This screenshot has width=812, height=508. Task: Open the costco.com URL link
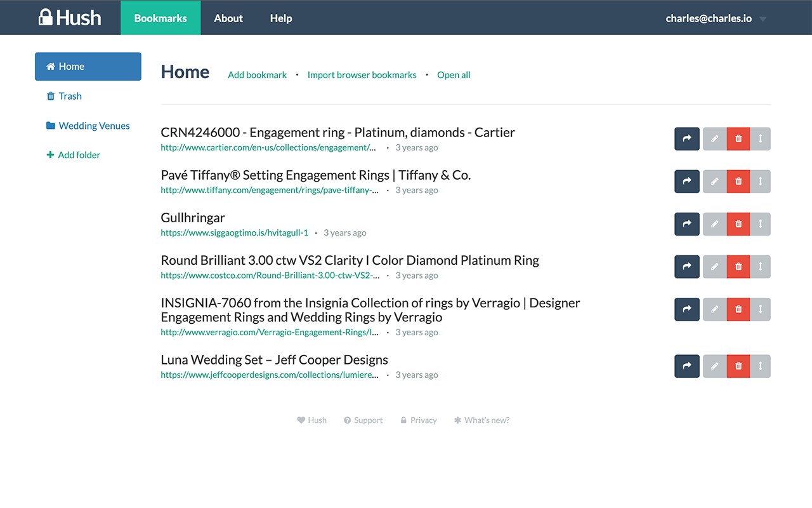pyautogui.click(x=270, y=275)
